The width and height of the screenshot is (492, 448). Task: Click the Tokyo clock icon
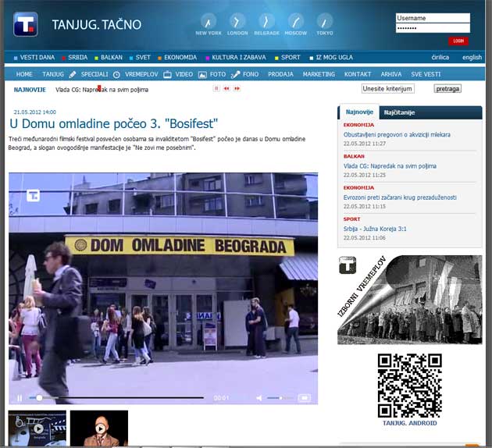tap(324, 22)
